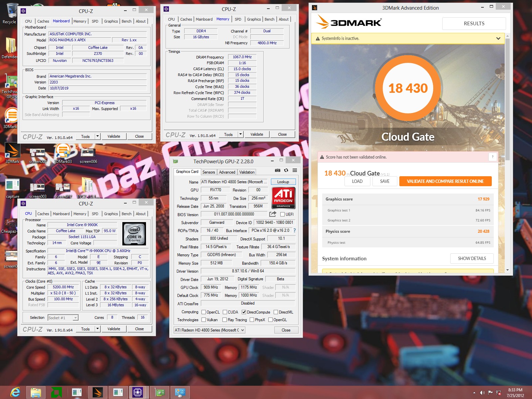This screenshot has width=532, height=399.
Task: Open the EVC2 folder on desktop
Action: pos(88,188)
